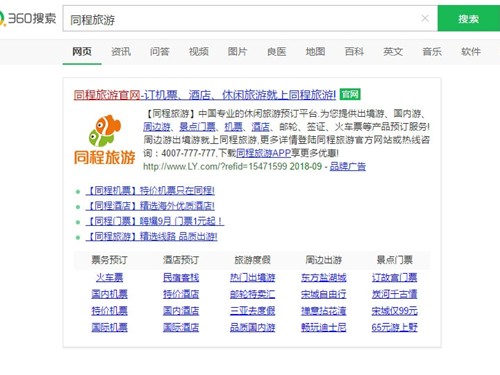Select the 英文 tab
The height and width of the screenshot is (375, 500).
[x=393, y=52]
